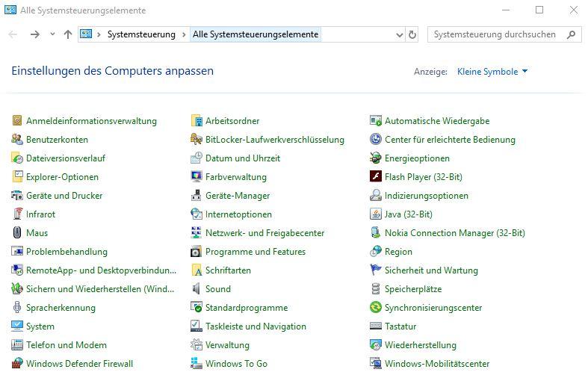
Task: Maximize the Alle Systemsteuerungselemente window
Action: [539, 10]
